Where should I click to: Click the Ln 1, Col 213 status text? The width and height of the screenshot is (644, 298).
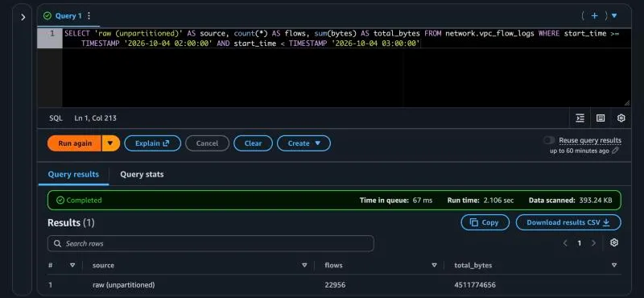pyautogui.click(x=95, y=118)
